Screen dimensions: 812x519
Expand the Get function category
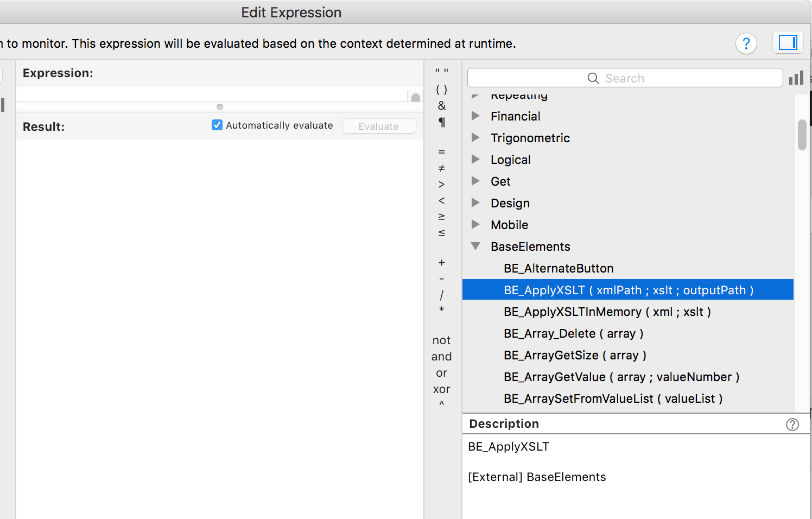(476, 181)
